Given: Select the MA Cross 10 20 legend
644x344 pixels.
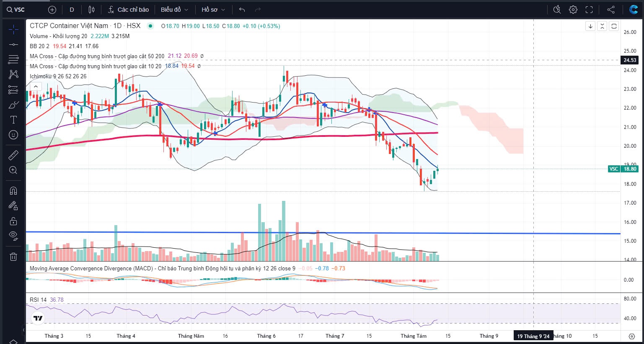Looking at the screenshot, I should [96, 66].
